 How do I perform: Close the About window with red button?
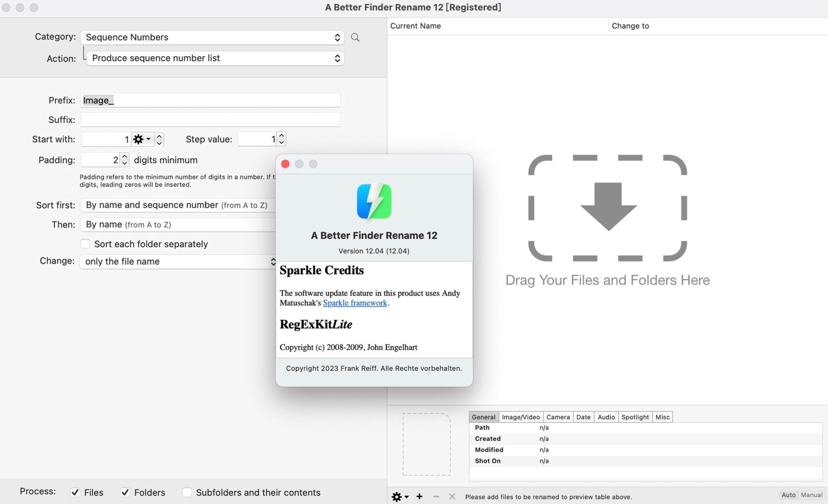pyautogui.click(x=285, y=164)
